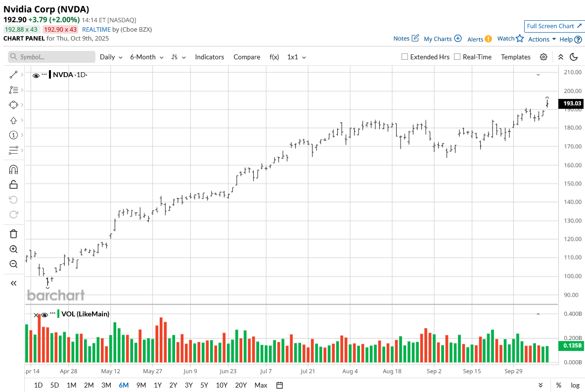Open chart settings gear icon

543,57
